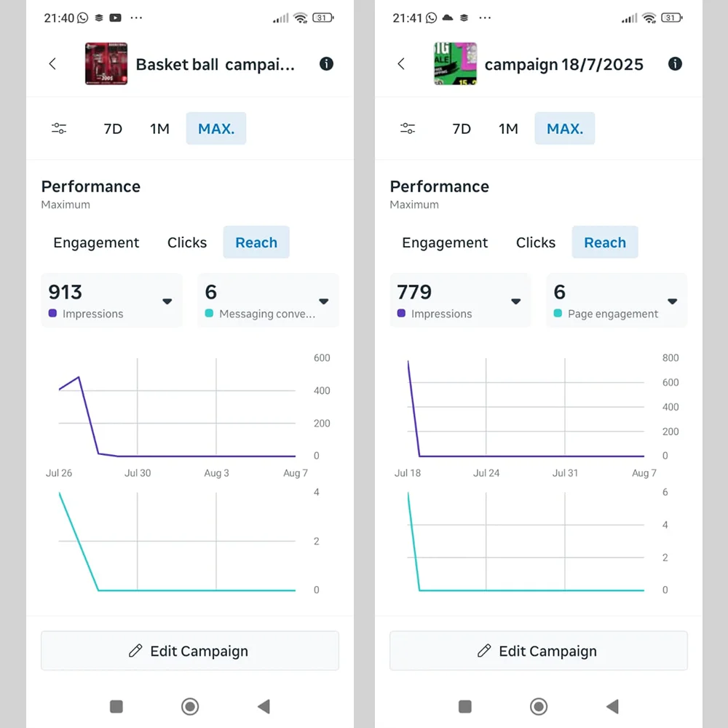The width and height of the screenshot is (728, 728).
Task: Open info icon for Basket ball campaign
Action: 326,64
